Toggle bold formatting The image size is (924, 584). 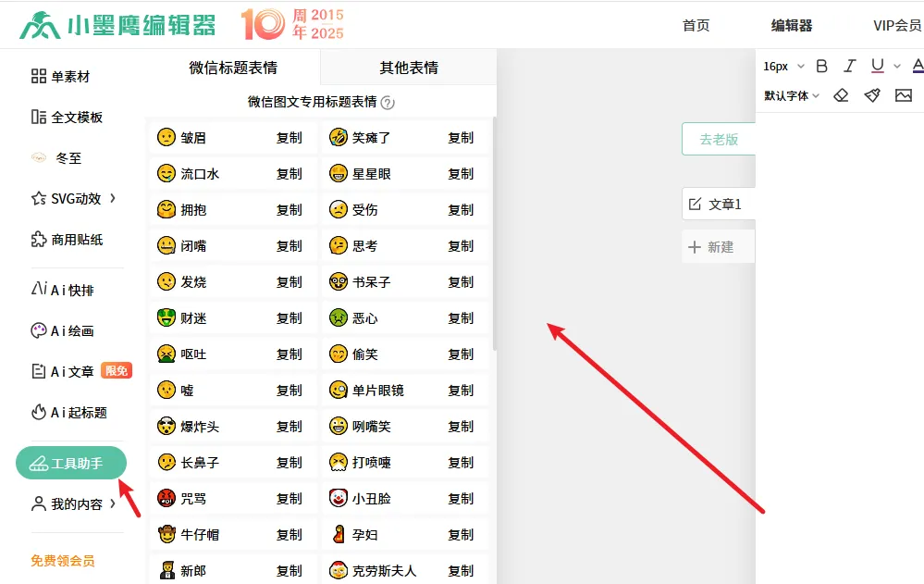coord(821,66)
